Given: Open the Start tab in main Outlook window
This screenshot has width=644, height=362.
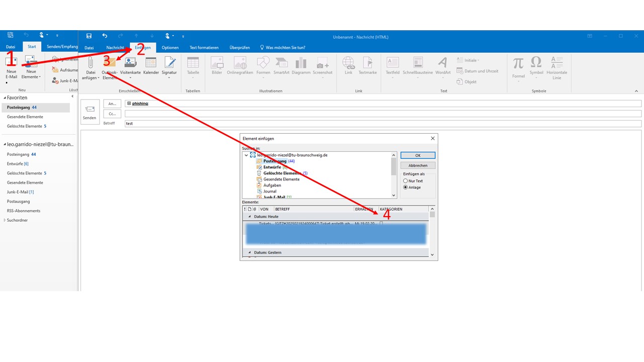Looking at the screenshot, I should 32,46.
